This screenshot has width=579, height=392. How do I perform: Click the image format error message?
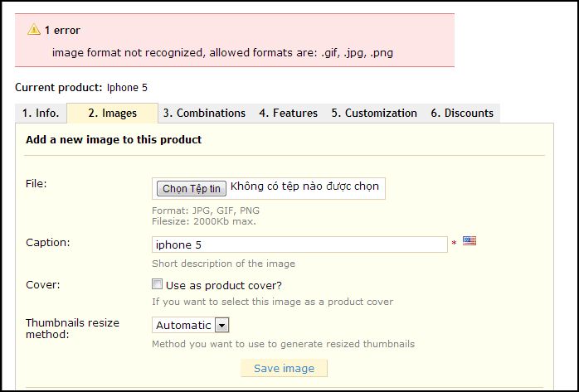(x=221, y=52)
